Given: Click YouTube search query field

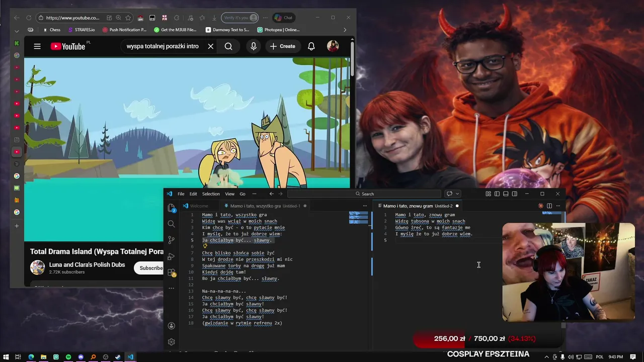Looking at the screenshot, I should [163, 46].
